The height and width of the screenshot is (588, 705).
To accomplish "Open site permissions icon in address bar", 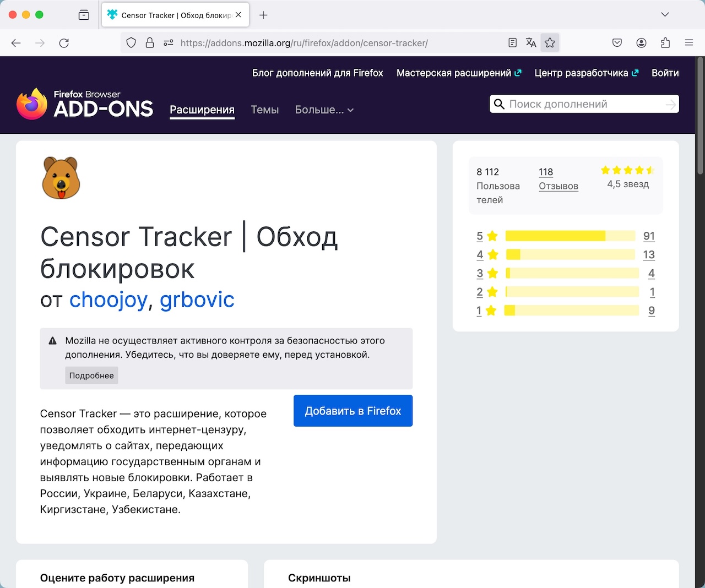I will coord(169,43).
